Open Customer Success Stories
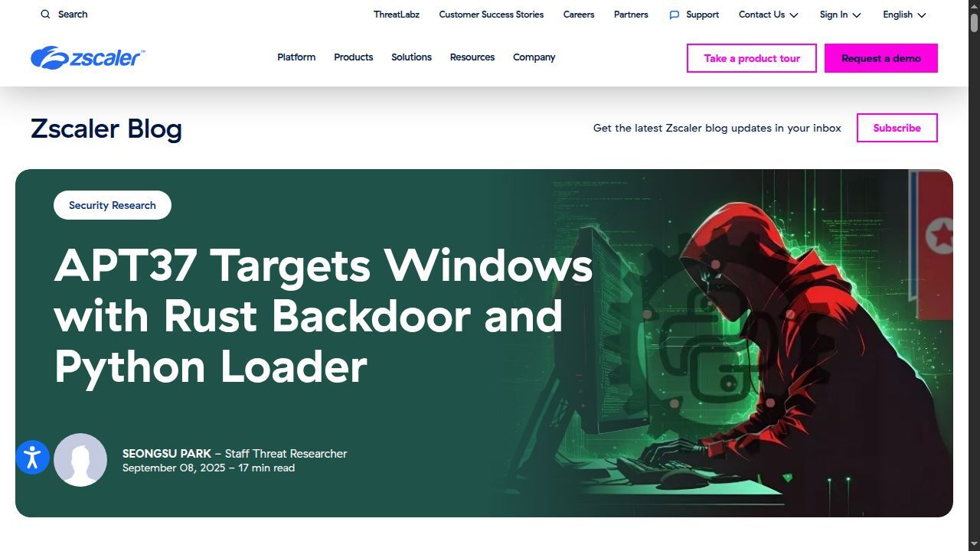 [492, 15]
